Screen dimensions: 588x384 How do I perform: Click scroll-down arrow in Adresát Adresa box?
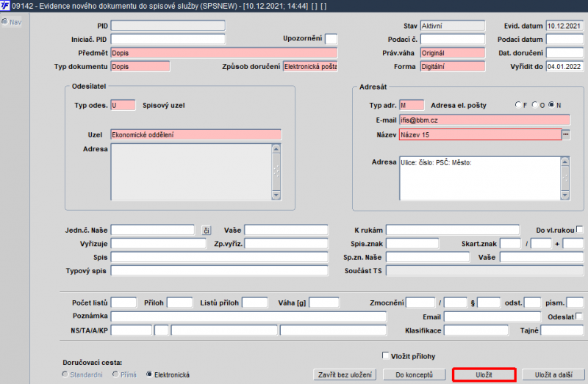point(564,195)
